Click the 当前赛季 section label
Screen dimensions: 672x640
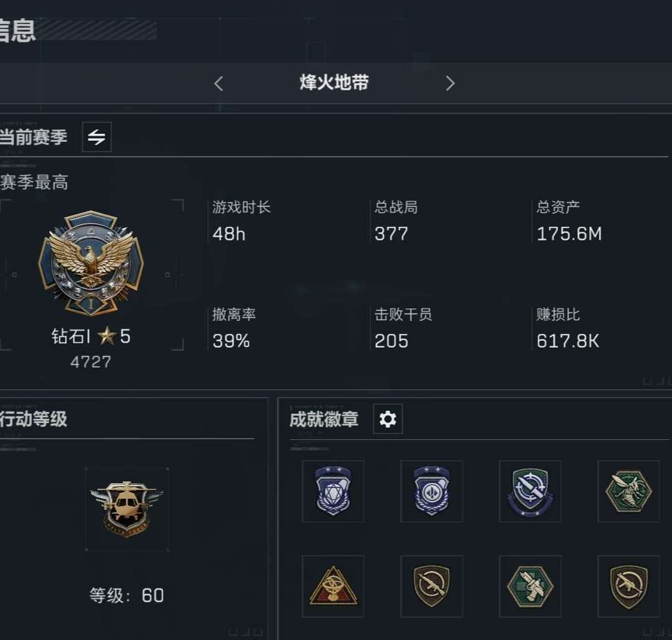click(x=34, y=137)
